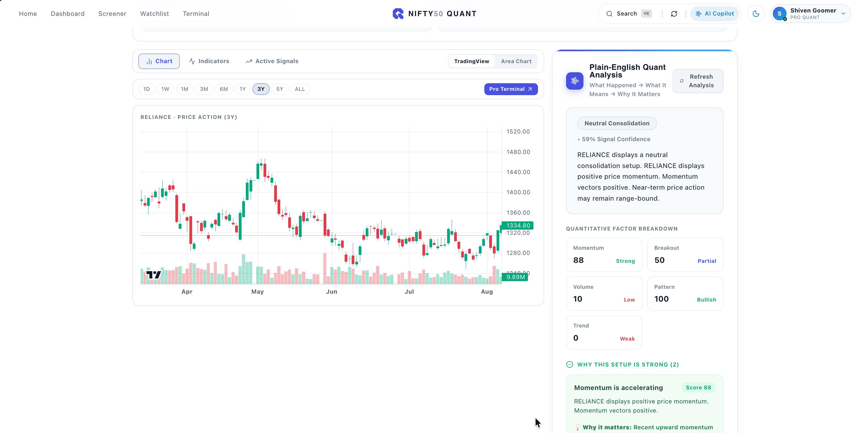Switch to Area Chart mode
The image size is (868, 433).
[516, 61]
